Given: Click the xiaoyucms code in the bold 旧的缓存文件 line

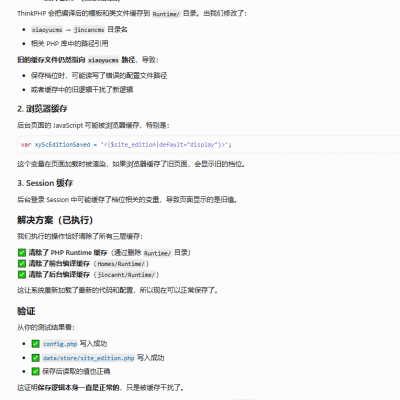Looking at the screenshot, I should tap(103, 60).
